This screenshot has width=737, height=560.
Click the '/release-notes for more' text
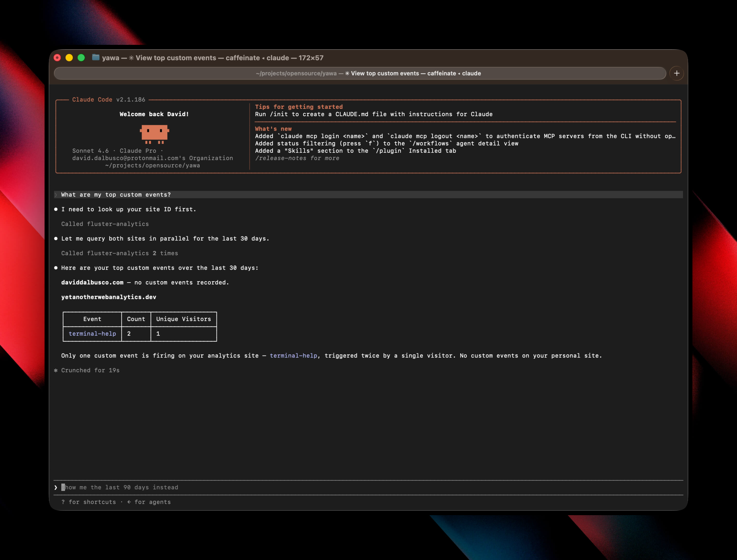(297, 158)
